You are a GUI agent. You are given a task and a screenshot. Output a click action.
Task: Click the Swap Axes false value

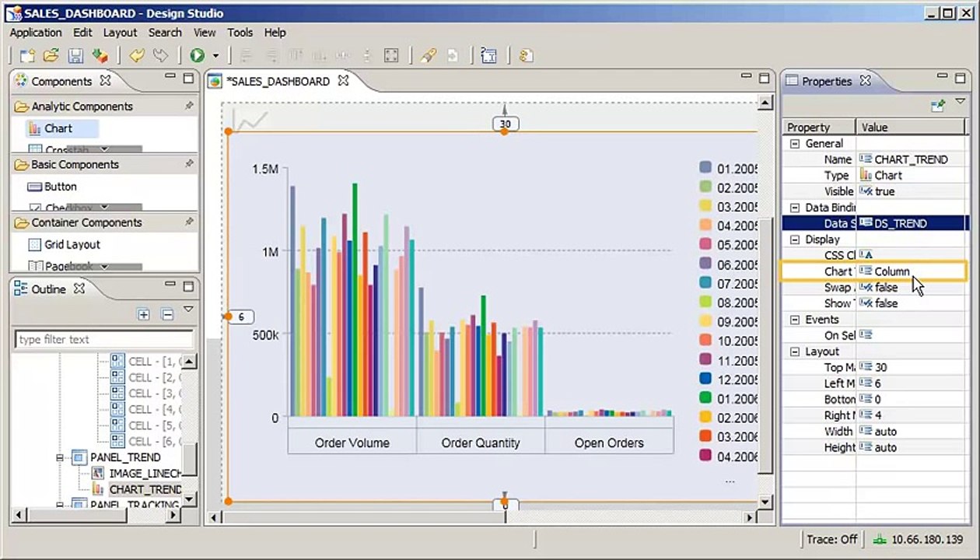[886, 288]
